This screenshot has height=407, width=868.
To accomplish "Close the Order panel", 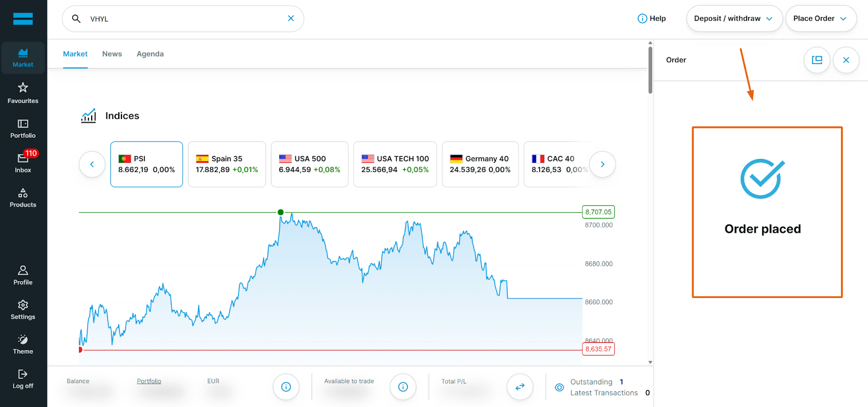I will tap(846, 60).
